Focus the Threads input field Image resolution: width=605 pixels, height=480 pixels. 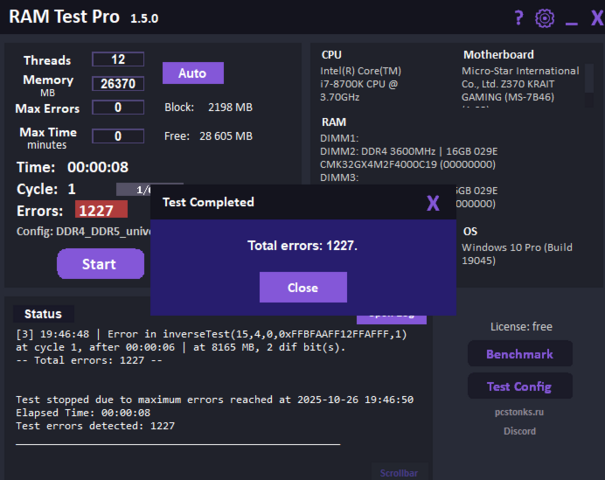118,60
